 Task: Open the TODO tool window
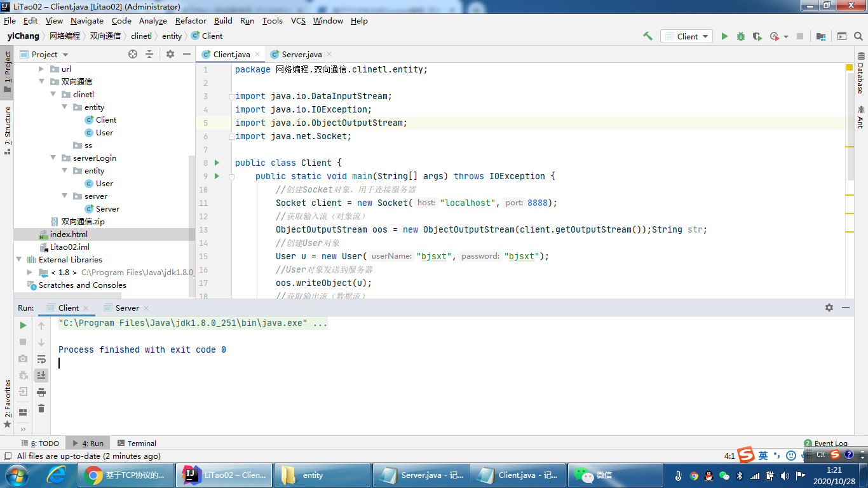(40, 443)
